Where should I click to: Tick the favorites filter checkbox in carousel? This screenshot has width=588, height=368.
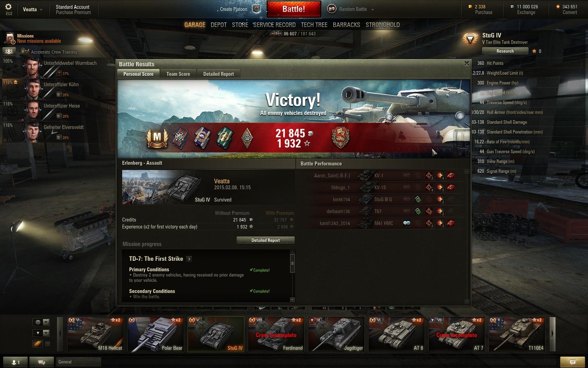click(x=48, y=344)
